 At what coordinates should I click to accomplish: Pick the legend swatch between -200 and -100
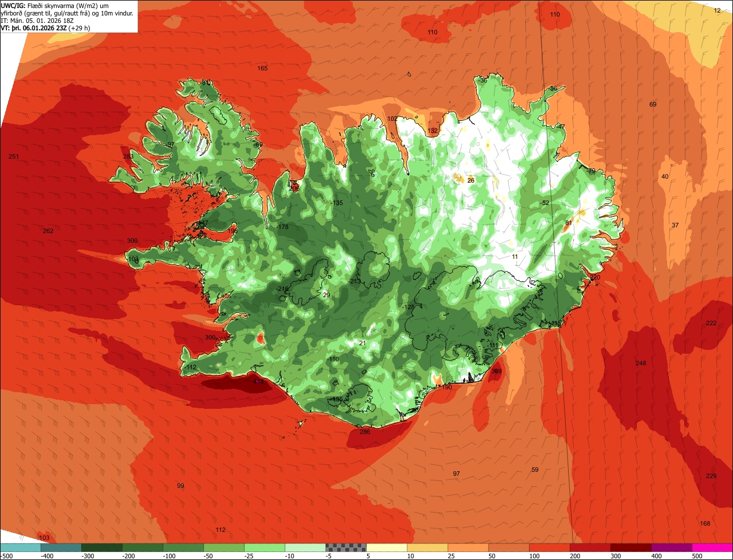pyautogui.click(x=143, y=547)
